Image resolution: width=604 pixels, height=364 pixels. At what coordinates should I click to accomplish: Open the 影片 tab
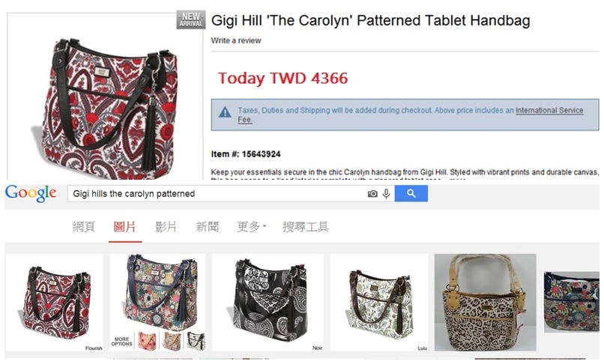pos(166,226)
